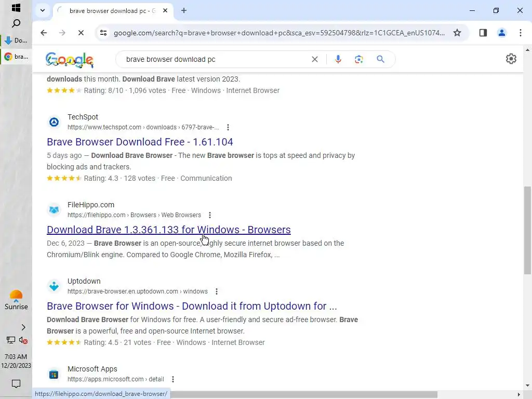Click the TechSpot site name

83,117
